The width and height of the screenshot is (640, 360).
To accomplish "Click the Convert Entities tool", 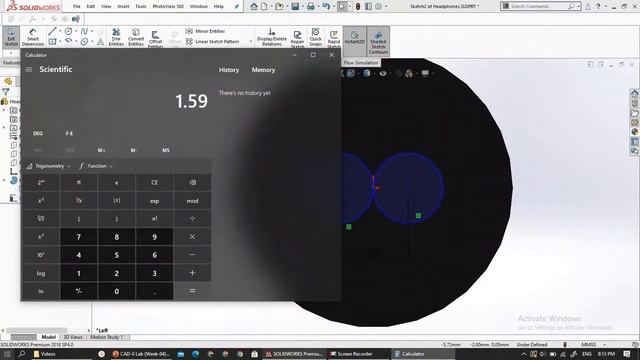I will tap(136, 37).
